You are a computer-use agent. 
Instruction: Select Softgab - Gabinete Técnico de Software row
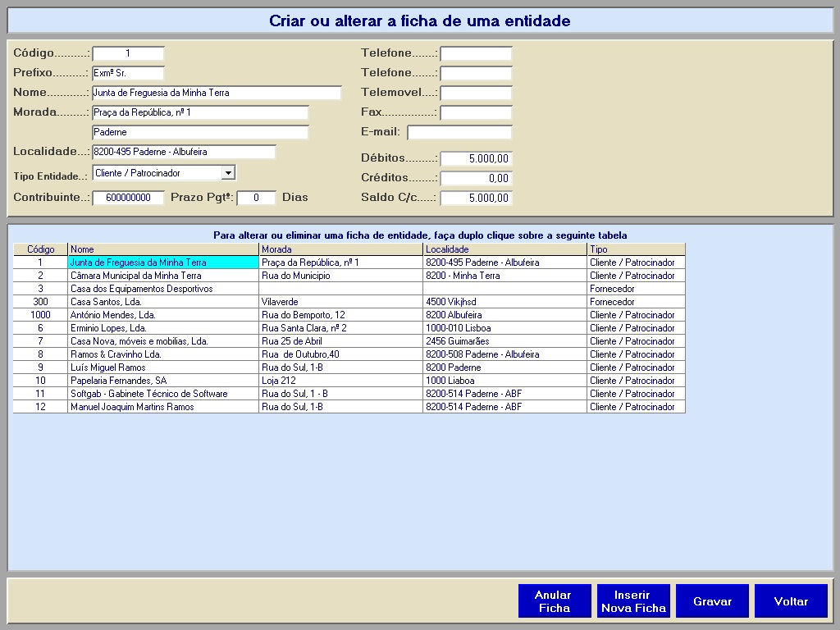pos(162,394)
